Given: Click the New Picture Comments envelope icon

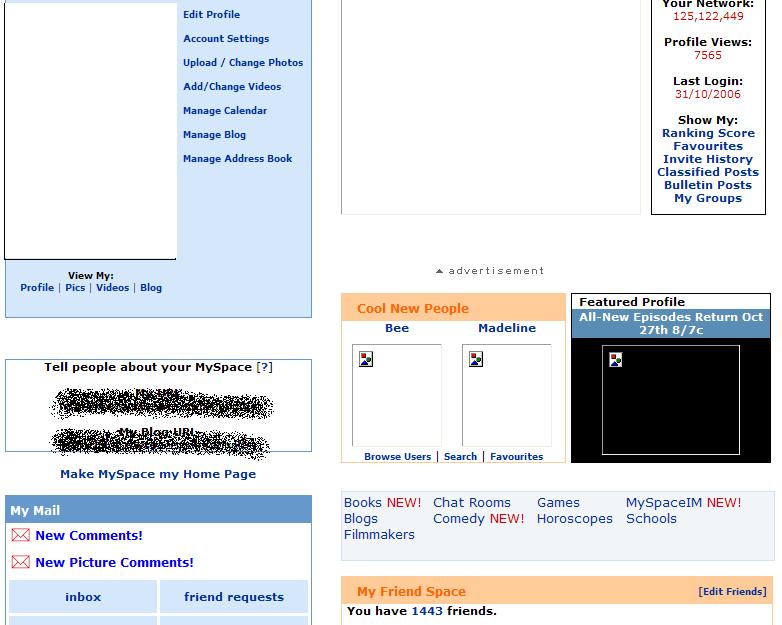Looking at the screenshot, I should 20,562.
